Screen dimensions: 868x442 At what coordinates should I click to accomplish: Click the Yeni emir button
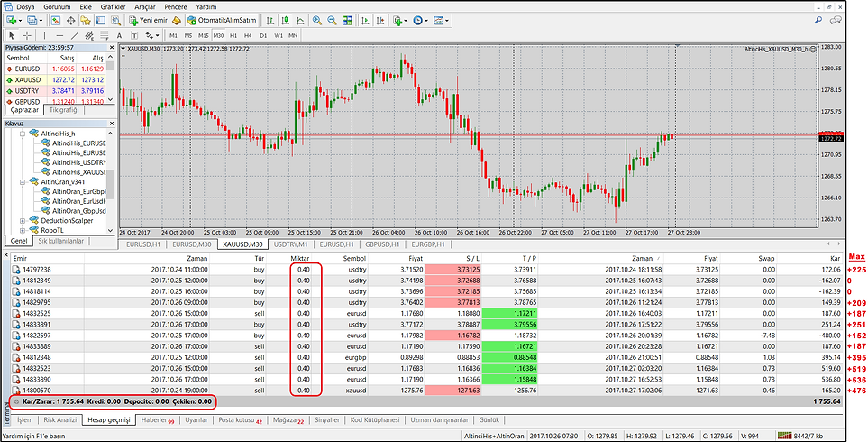tap(147, 21)
